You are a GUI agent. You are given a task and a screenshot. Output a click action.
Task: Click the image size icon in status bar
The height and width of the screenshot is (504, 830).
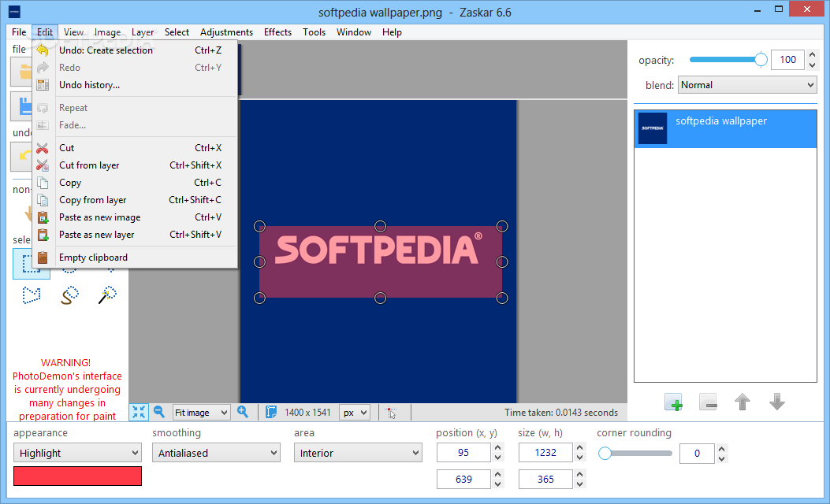click(x=271, y=412)
